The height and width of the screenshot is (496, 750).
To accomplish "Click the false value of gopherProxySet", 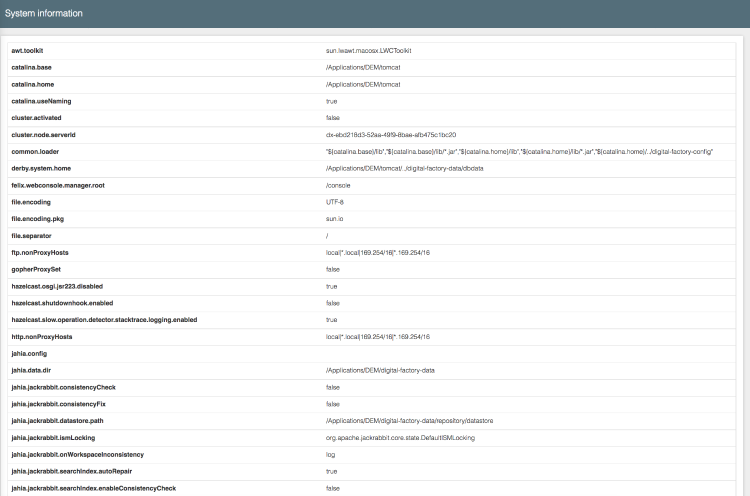I will (332, 269).
